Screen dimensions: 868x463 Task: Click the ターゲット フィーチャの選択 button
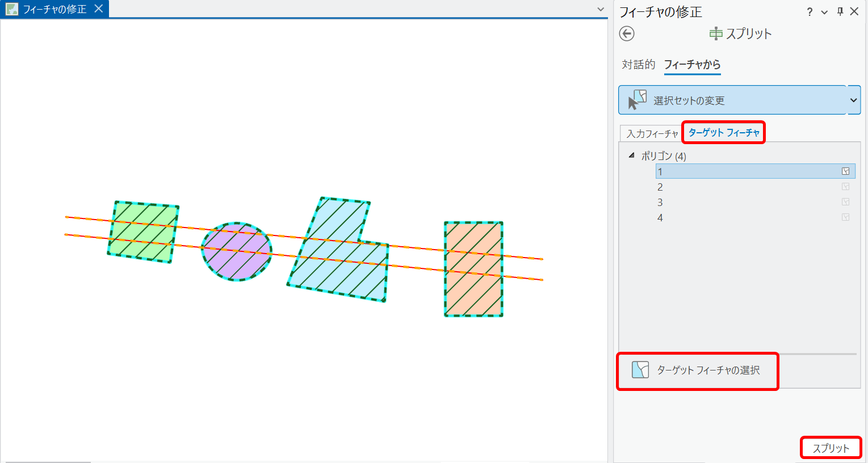click(698, 371)
